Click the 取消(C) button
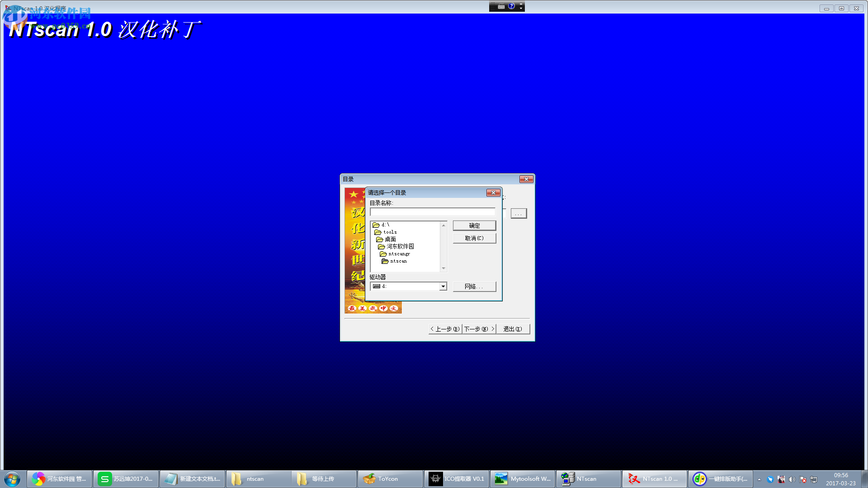This screenshot has width=868, height=488. [474, 238]
